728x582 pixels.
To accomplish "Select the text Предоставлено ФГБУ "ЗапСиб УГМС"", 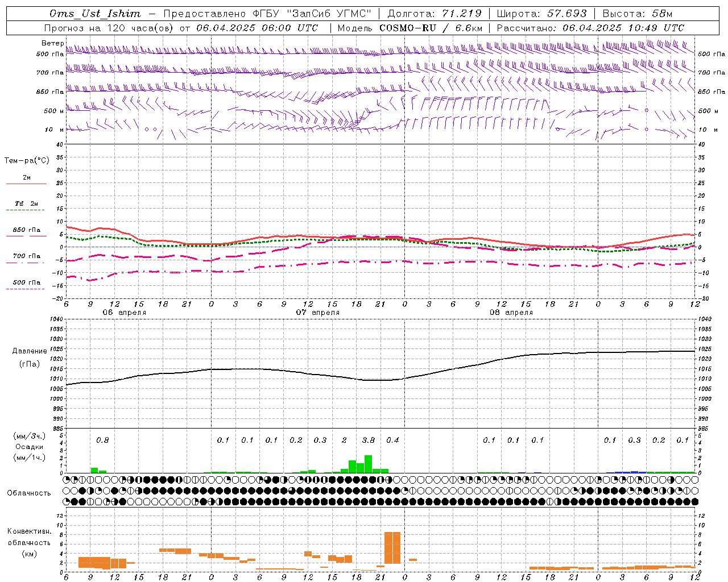I will 267,14.
